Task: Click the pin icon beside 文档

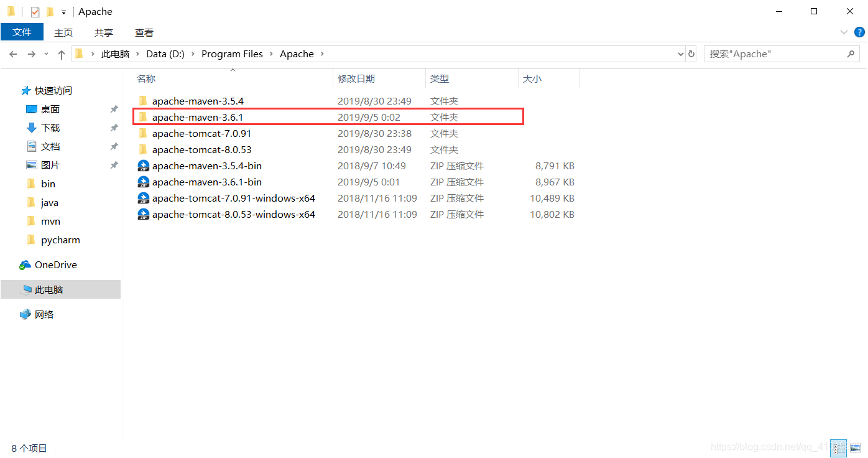Action: (x=114, y=146)
